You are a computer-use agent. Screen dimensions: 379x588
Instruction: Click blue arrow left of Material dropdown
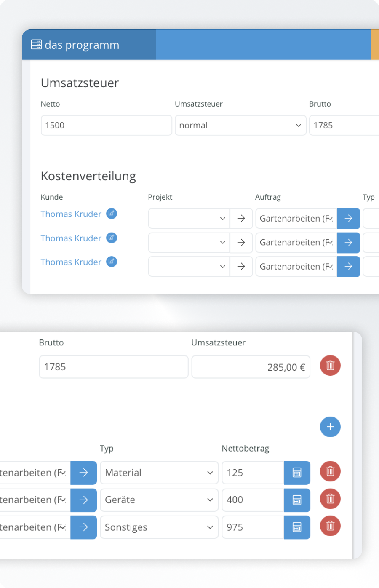84,473
